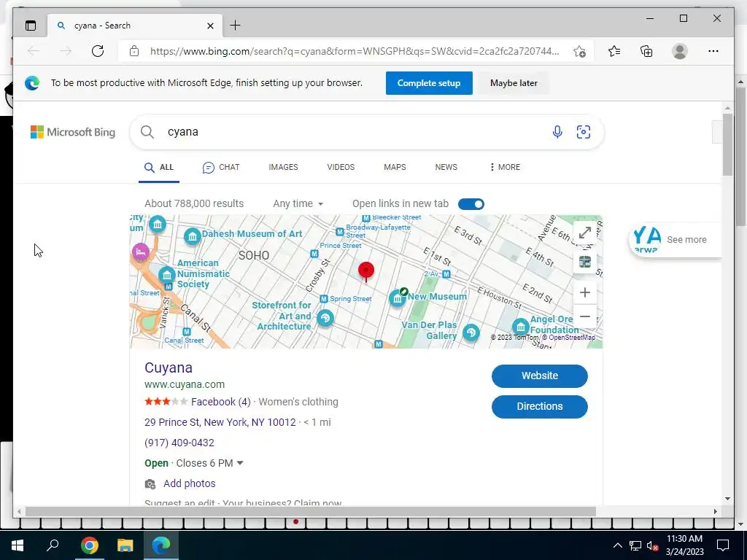Zoom in on the map

(585, 292)
